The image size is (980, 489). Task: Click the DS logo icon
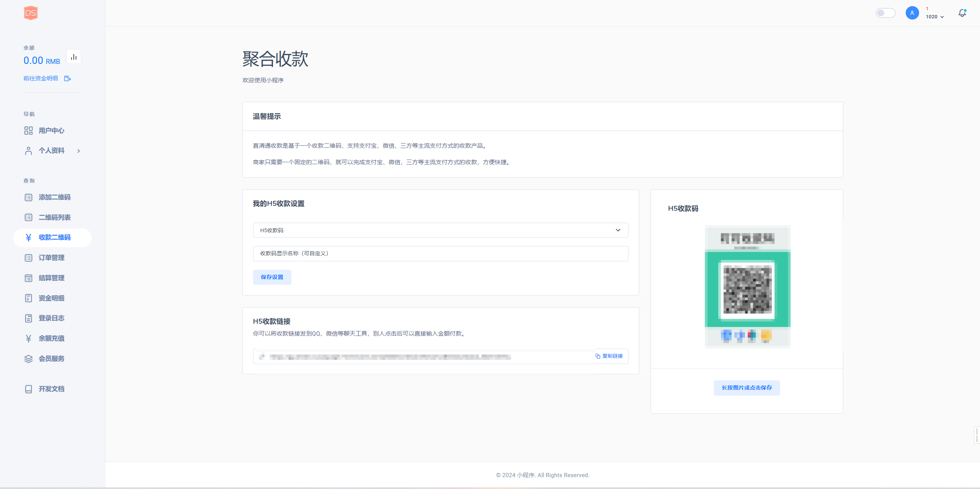(x=31, y=13)
